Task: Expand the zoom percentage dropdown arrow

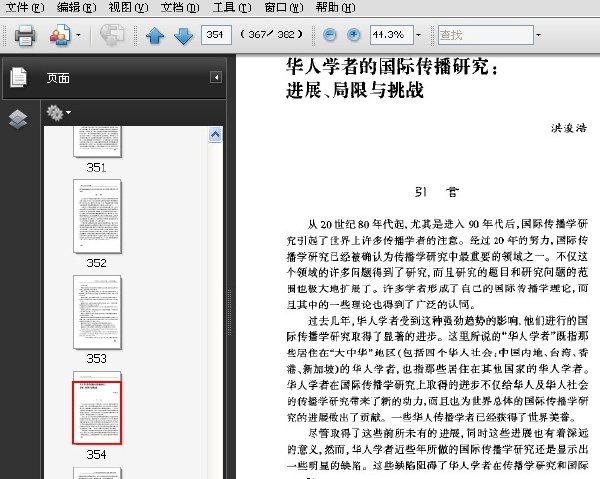Action: pyautogui.click(x=418, y=35)
